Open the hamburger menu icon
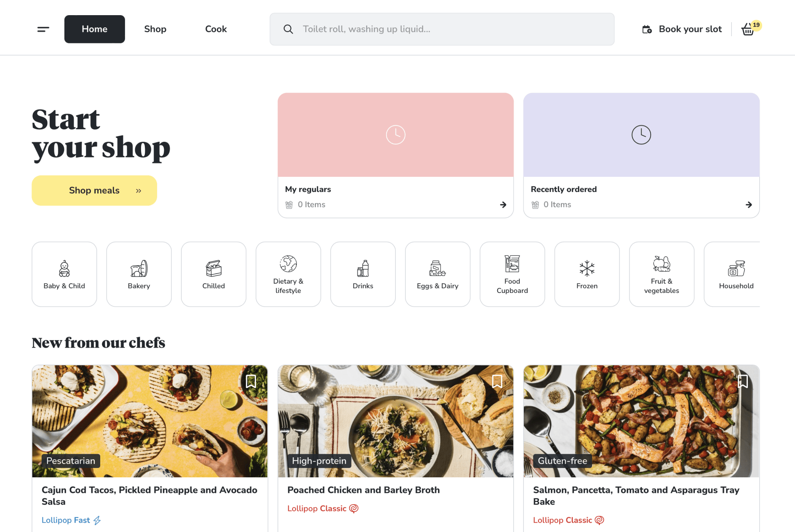Screen dimensions: 795x532 (43, 29)
